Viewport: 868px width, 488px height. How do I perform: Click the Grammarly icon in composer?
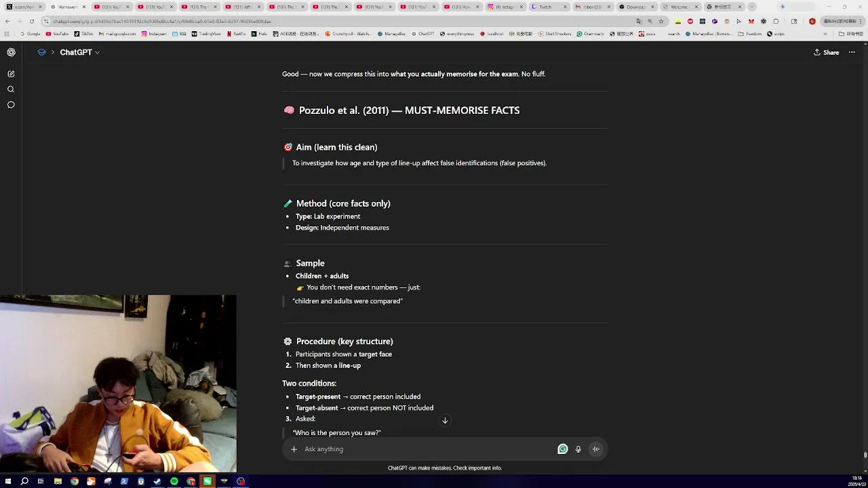562,449
